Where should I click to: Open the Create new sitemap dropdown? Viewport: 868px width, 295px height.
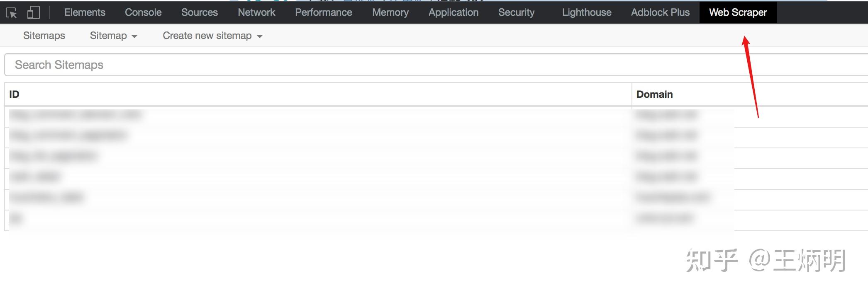click(x=212, y=36)
